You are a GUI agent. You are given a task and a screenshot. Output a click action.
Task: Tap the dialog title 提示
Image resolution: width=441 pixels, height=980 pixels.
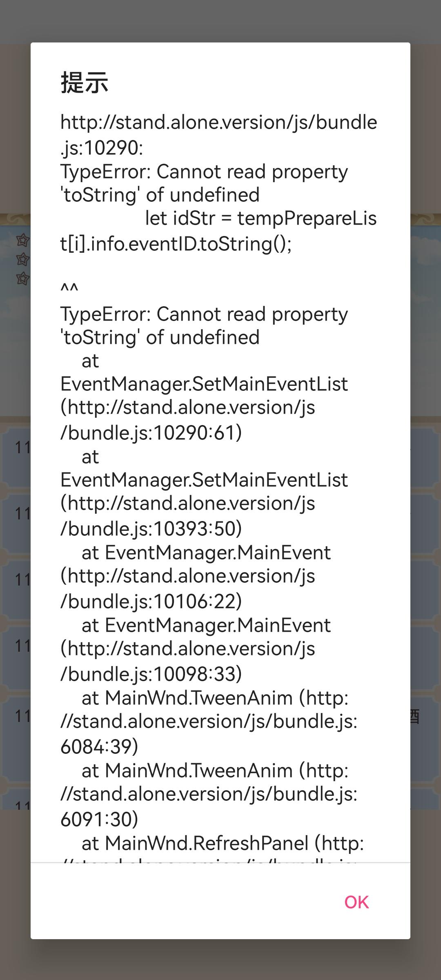coord(85,82)
